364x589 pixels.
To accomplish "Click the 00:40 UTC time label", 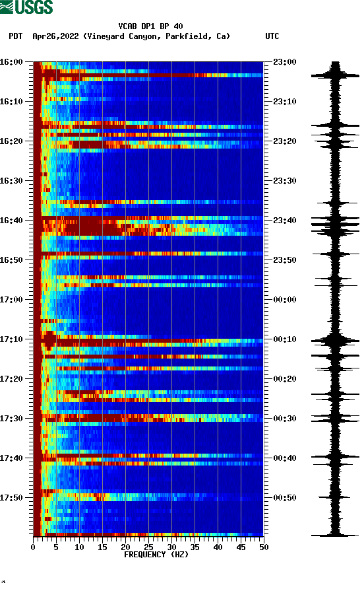I will click(285, 458).
